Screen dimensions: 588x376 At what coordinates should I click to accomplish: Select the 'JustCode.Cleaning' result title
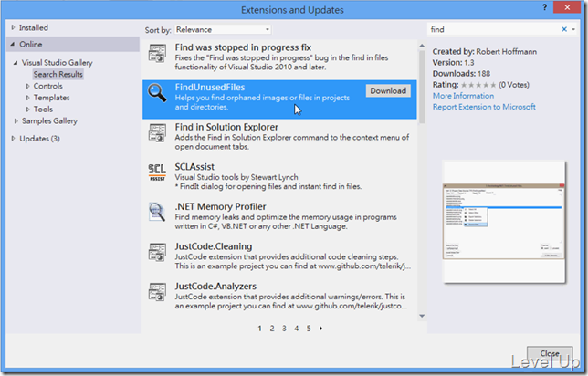point(214,246)
